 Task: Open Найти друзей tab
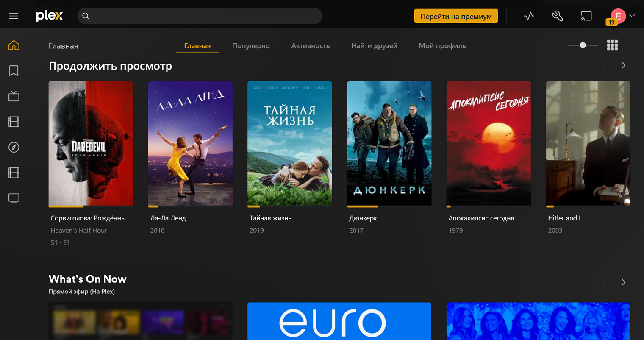[374, 46]
